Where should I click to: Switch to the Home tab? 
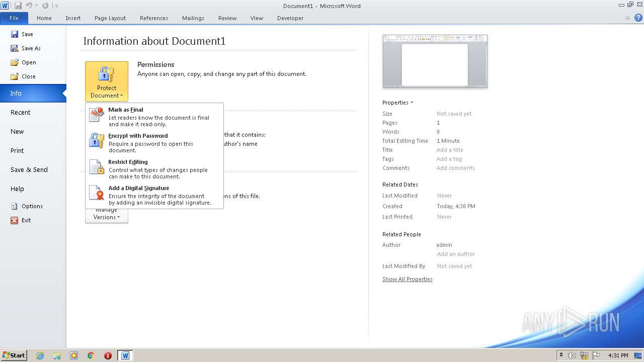pos(44,18)
